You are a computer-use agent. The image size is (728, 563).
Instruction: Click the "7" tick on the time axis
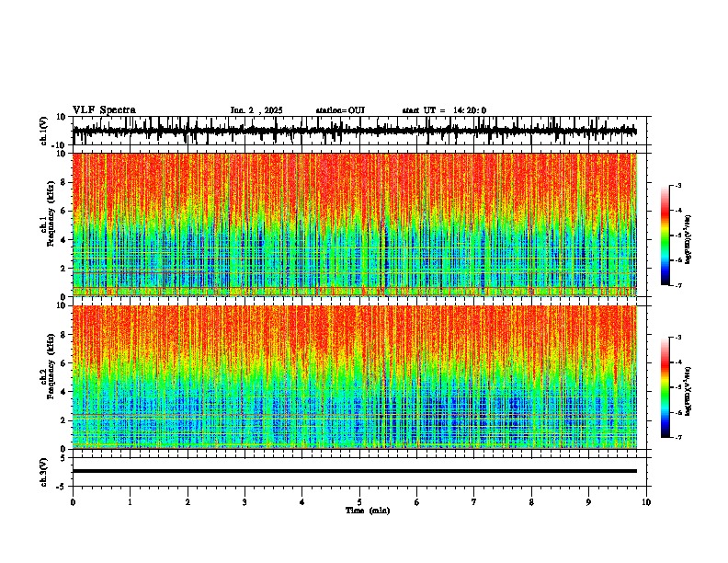coord(474,502)
